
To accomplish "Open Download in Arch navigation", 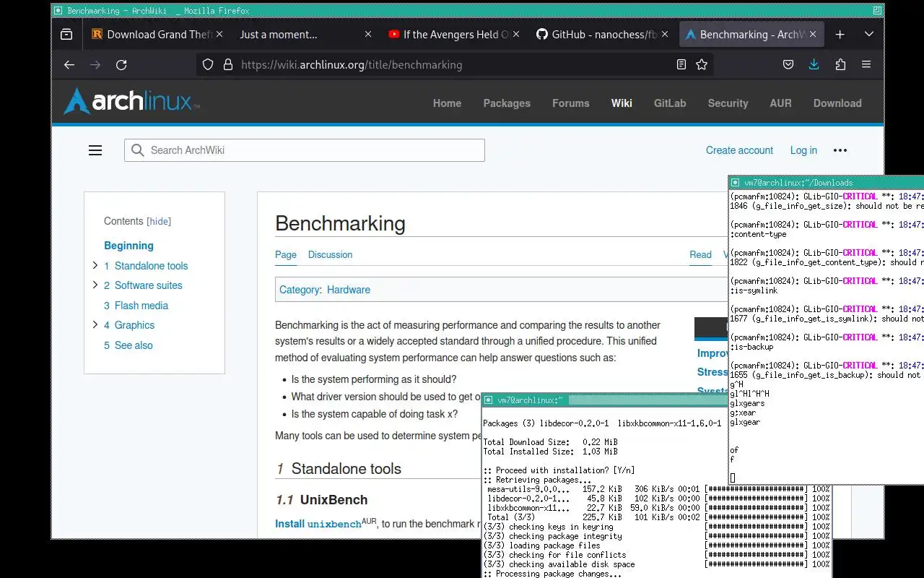I will 837,103.
